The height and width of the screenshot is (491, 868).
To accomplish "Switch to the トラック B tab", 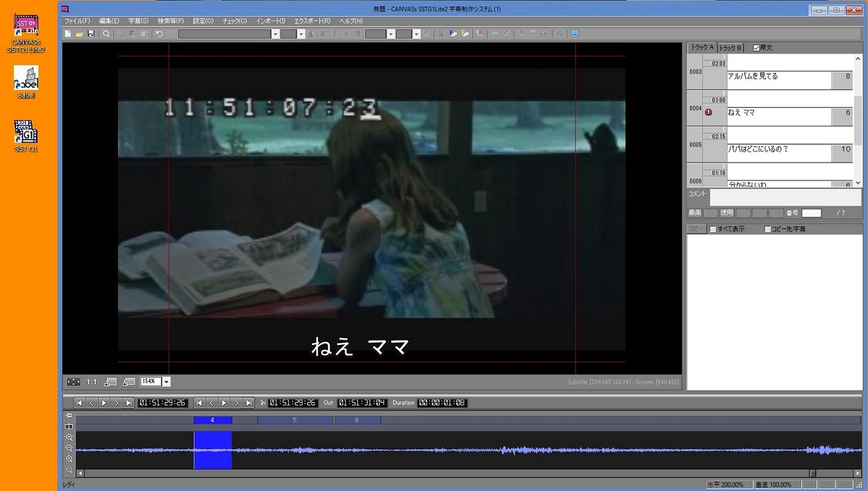I will tap(731, 48).
